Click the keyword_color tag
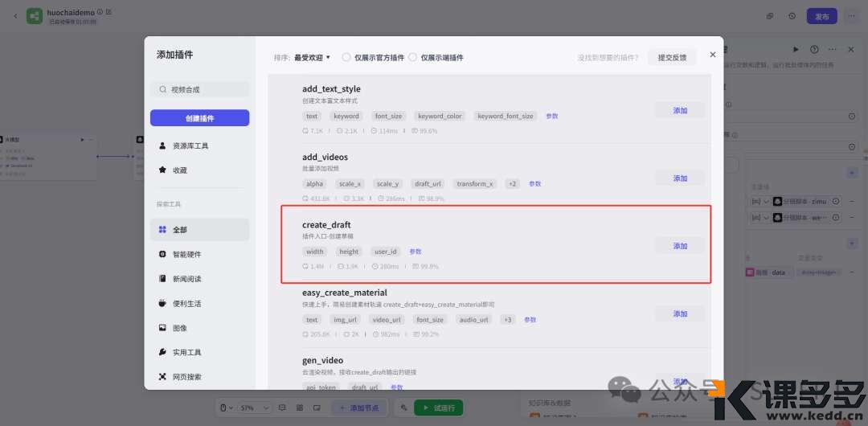868x426 pixels. click(x=440, y=117)
